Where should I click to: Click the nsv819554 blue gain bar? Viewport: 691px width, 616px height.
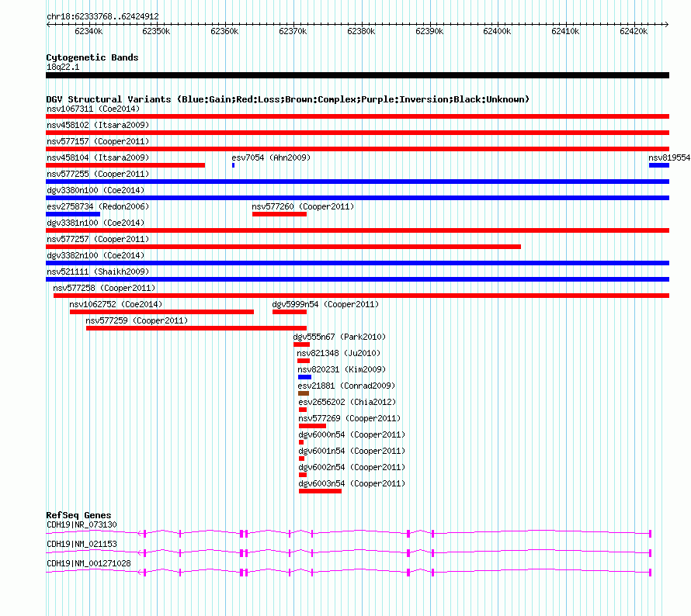(659, 165)
